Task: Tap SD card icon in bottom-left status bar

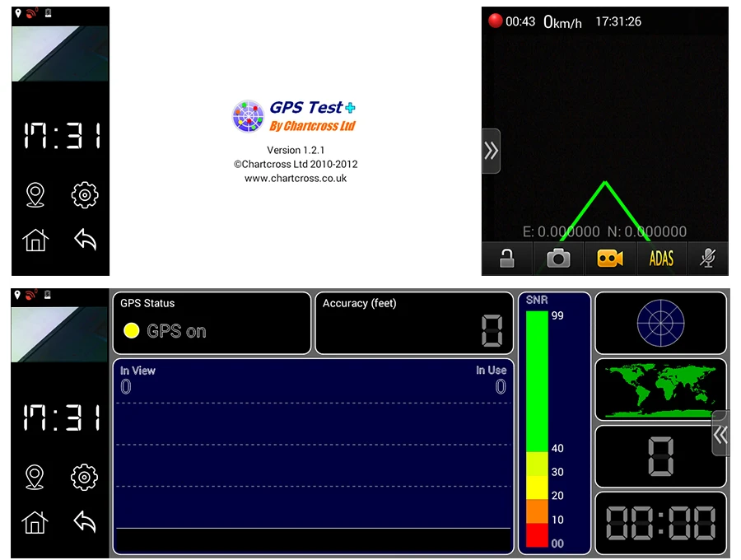Action: click(x=47, y=295)
